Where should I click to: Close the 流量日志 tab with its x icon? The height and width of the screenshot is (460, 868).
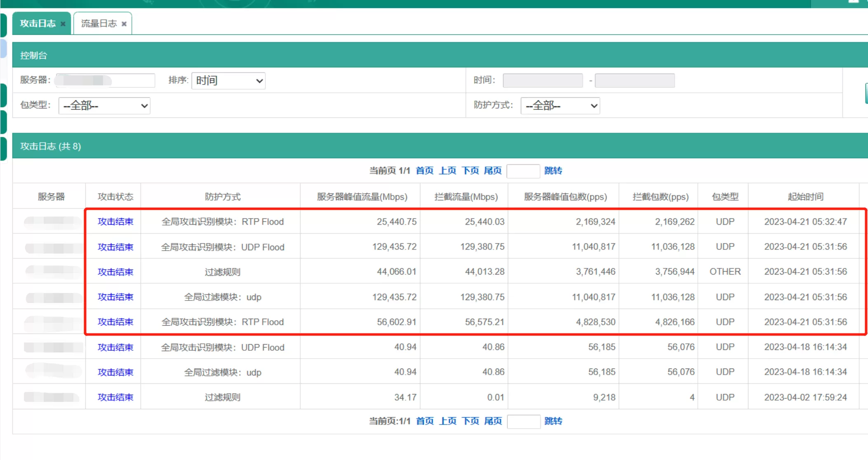[x=124, y=24]
